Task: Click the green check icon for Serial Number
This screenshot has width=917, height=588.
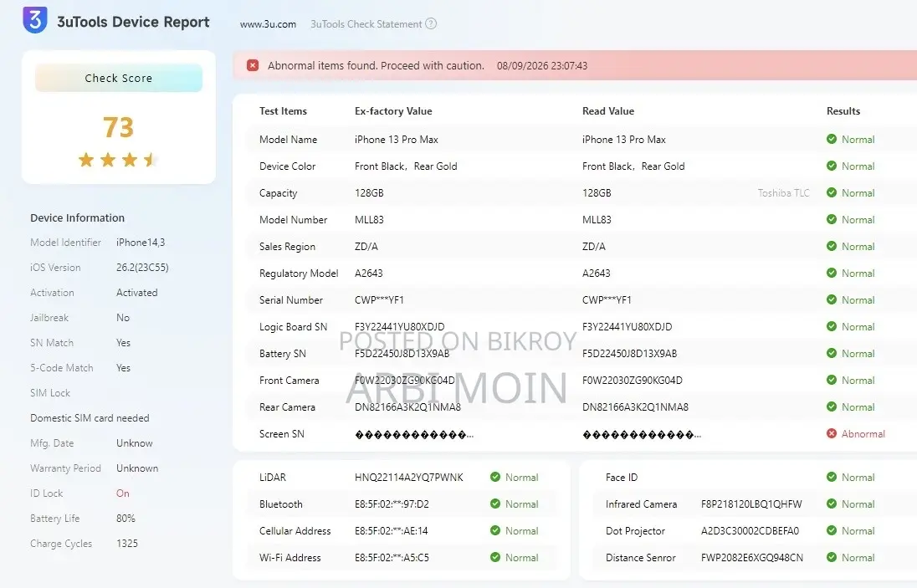Action: [x=832, y=299]
